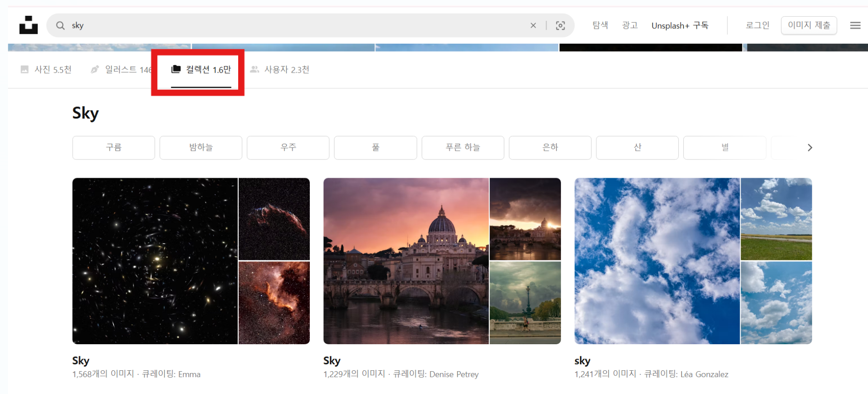Select the 풀 tag chip

375,147
